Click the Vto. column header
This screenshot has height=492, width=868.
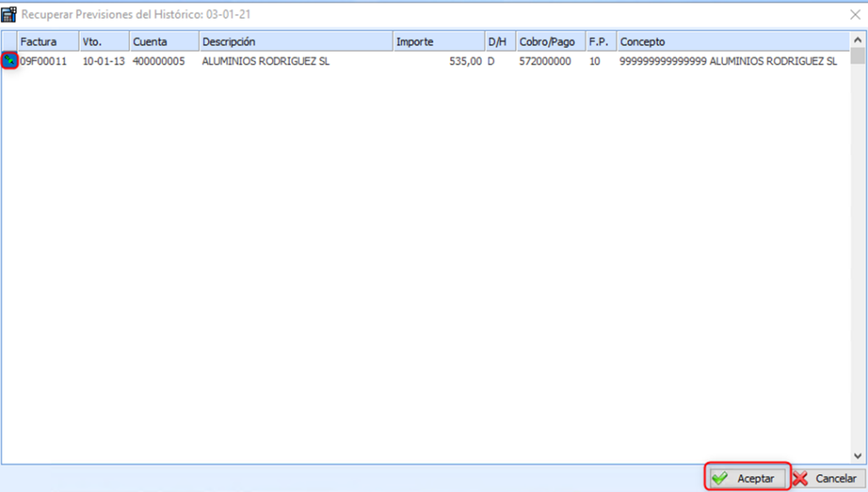(x=104, y=42)
